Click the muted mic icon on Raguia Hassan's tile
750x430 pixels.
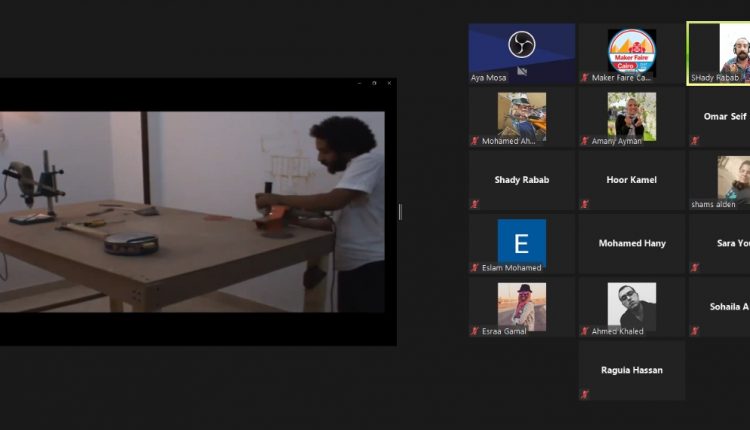tap(585, 394)
